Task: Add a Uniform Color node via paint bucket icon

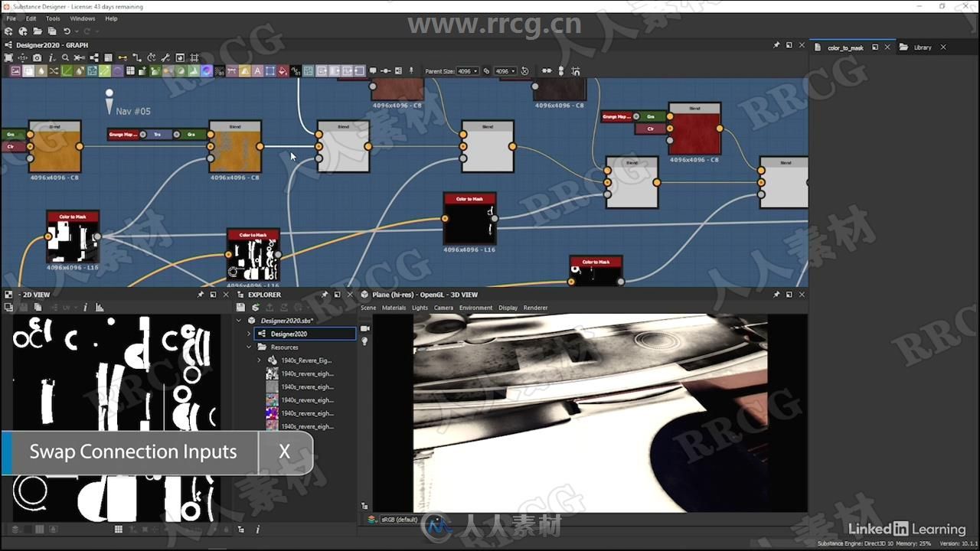Action: click(x=283, y=71)
